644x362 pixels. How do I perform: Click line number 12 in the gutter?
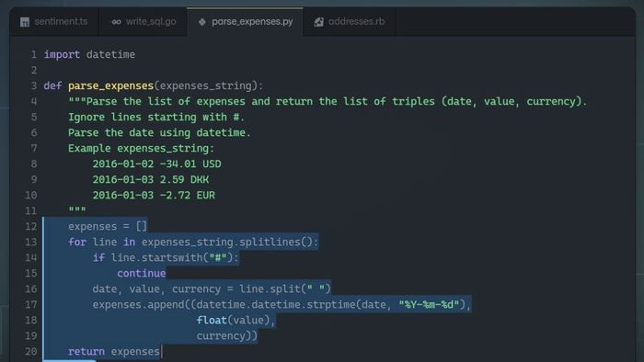[x=31, y=226]
